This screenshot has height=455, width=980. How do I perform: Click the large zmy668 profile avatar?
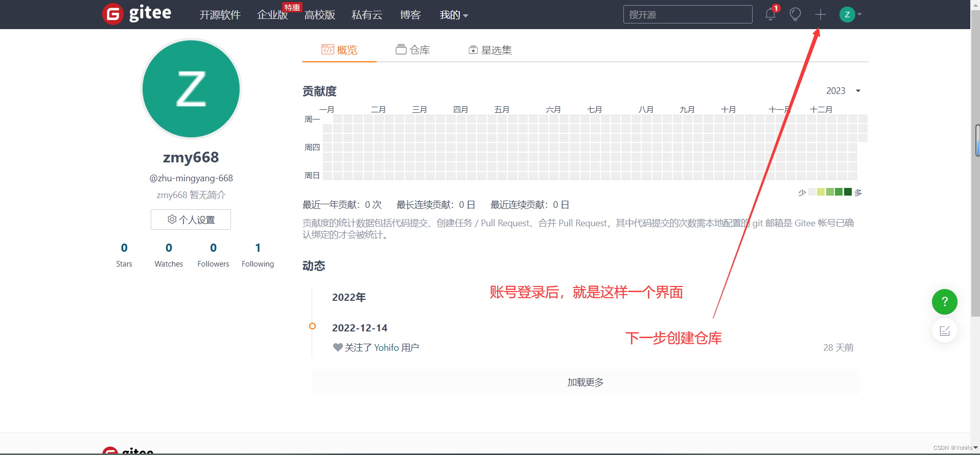191,89
